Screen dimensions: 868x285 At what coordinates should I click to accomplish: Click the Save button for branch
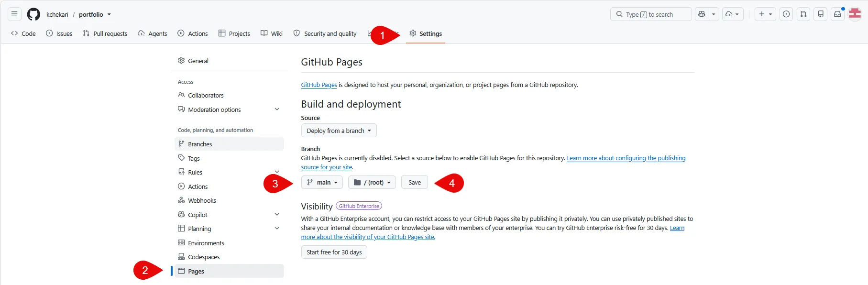[x=415, y=182]
